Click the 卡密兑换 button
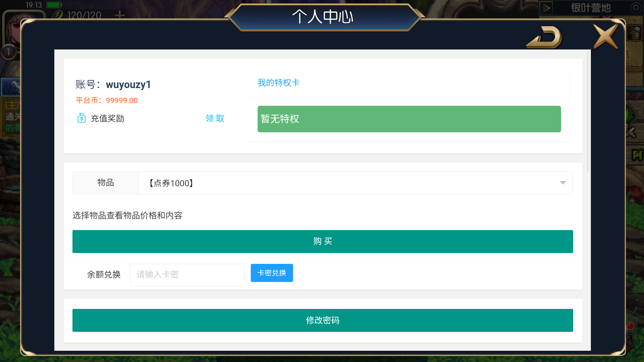Screen dimensions: 644x362 [272, 273]
